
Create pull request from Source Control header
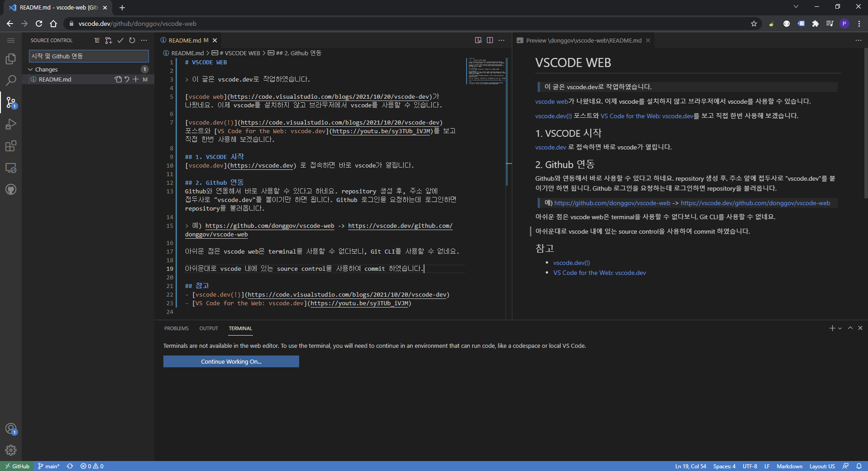click(109, 40)
